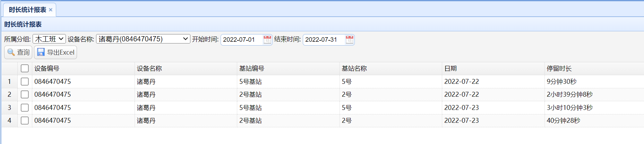Image resolution: width=644 pixels, height=144 pixels.
Task: Tick the checkbox in row 4
Action: pyautogui.click(x=25, y=120)
